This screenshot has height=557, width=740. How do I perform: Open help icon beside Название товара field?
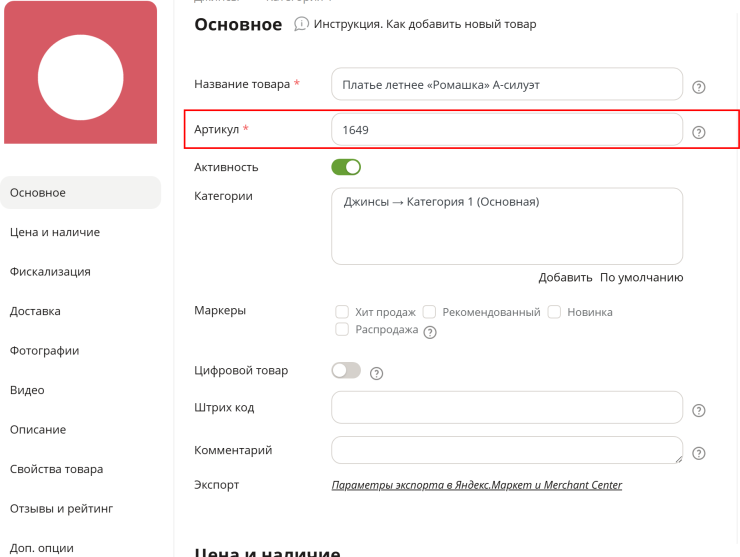[x=698, y=87]
